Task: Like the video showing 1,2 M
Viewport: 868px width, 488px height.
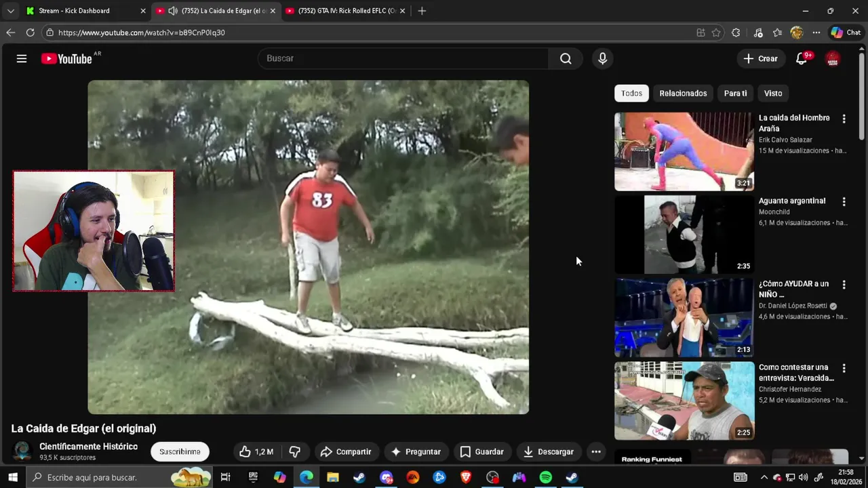Action: click(256, 451)
